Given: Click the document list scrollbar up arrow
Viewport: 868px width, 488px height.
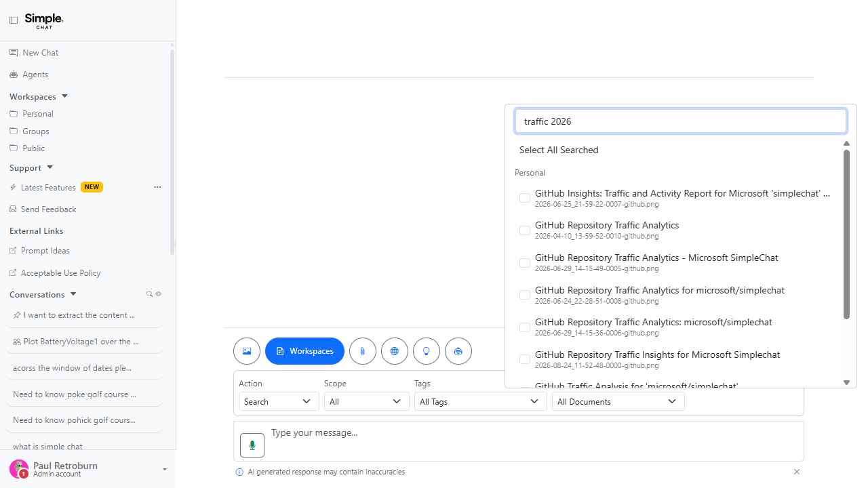Looking at the screenshot, I should [846, 144].
